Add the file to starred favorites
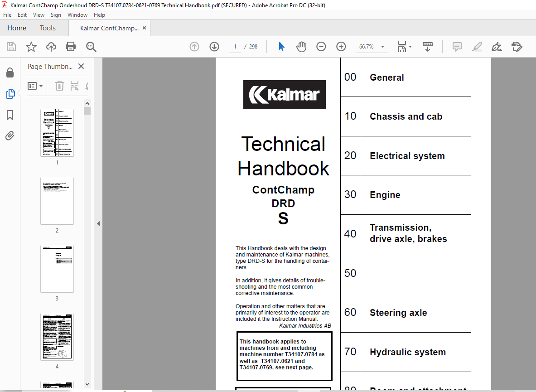 (31, 47)
